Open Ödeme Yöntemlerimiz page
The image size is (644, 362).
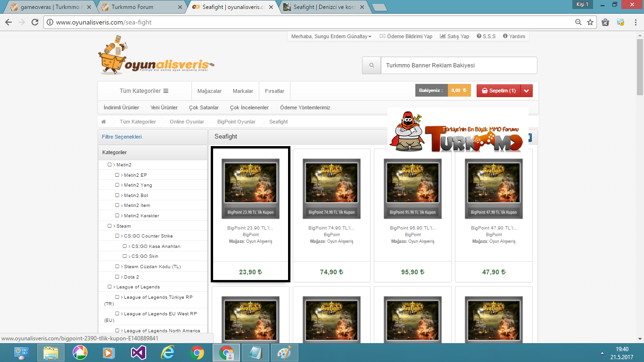[305, 107]
